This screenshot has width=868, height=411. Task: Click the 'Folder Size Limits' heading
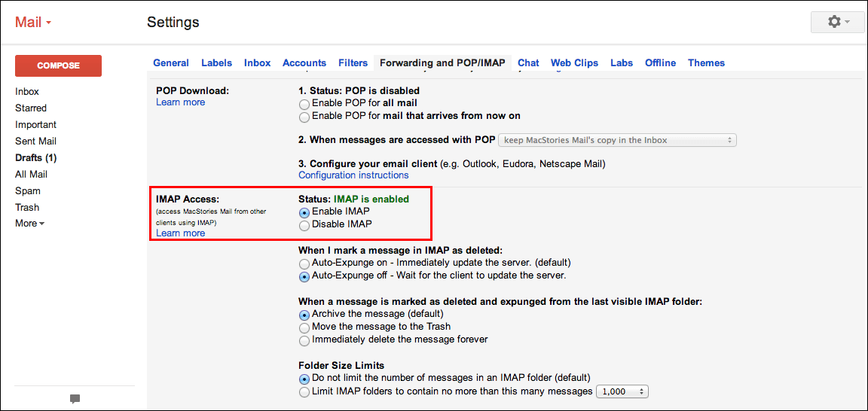341,366
